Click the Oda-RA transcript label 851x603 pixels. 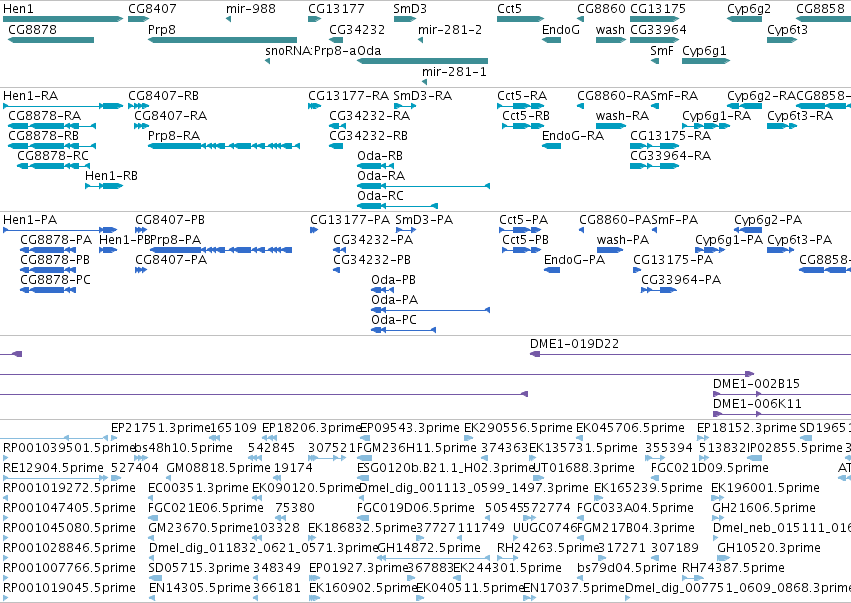click(381, 176)
